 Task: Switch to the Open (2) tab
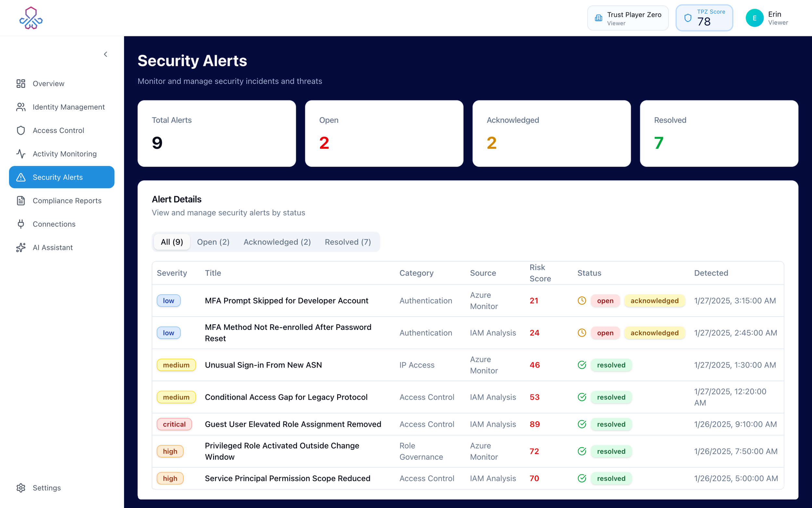(213, 242)
